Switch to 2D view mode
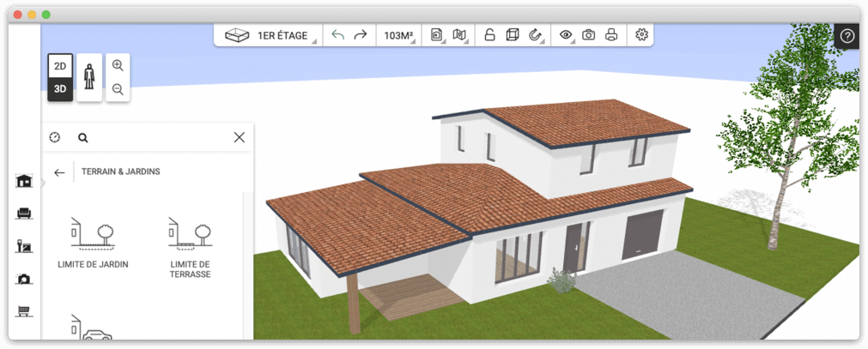 60,65
